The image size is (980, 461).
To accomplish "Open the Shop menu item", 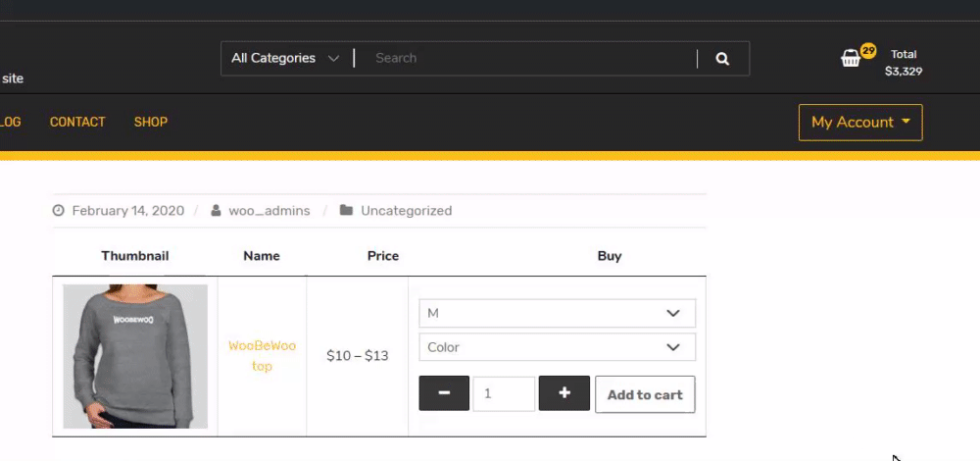I will click(151, 123).
